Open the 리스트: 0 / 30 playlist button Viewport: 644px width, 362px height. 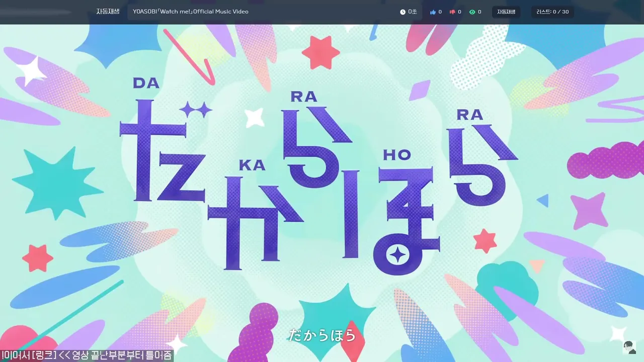point(552,12)
